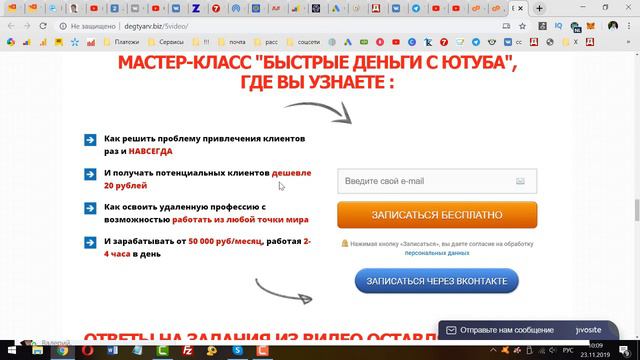The image size is (640, 360).
Task: Open the letter 'k' bookmark icon
Action: tap(428, 42)
